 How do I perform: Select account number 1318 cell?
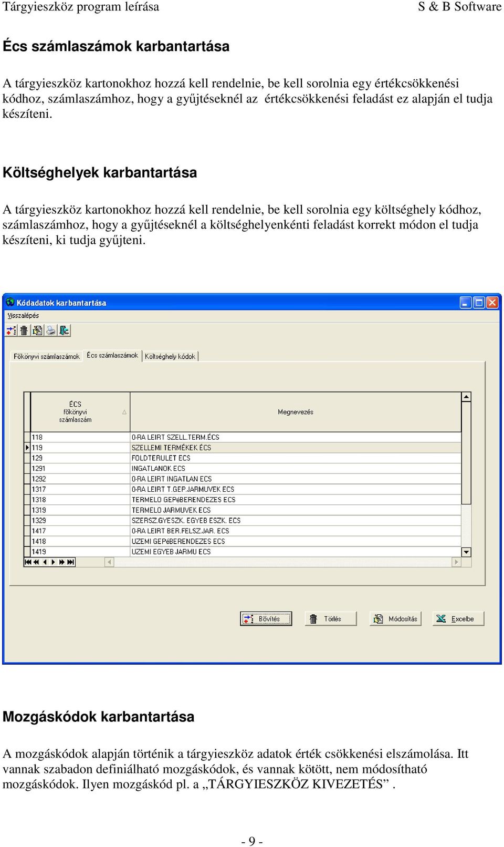80,500
